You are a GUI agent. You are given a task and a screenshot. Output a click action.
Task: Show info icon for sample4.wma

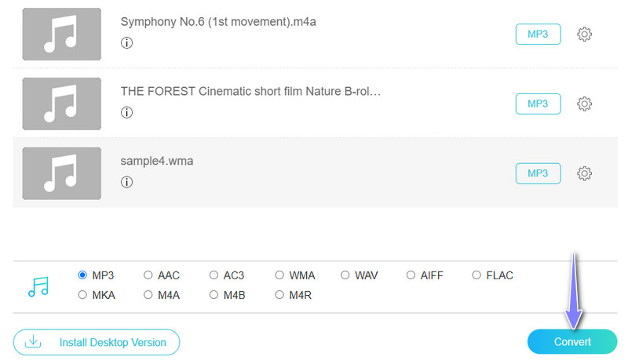click(126, 182)
